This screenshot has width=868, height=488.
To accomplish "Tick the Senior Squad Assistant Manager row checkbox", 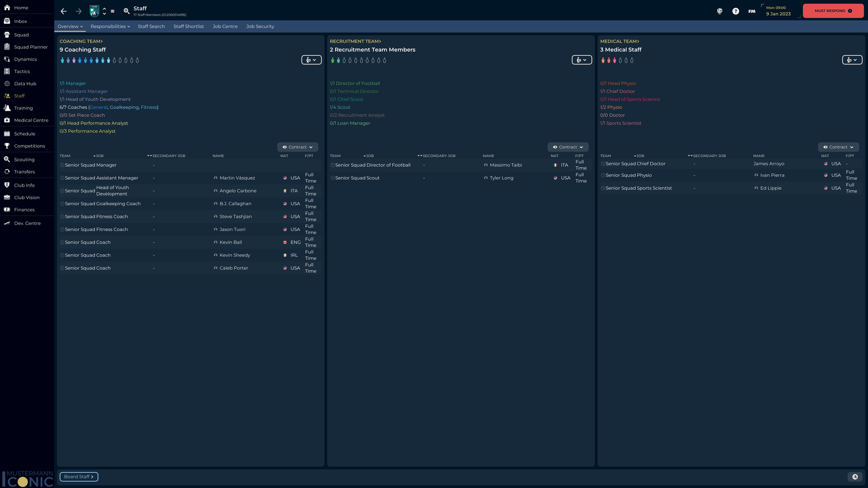I will (x=62, y=178).
